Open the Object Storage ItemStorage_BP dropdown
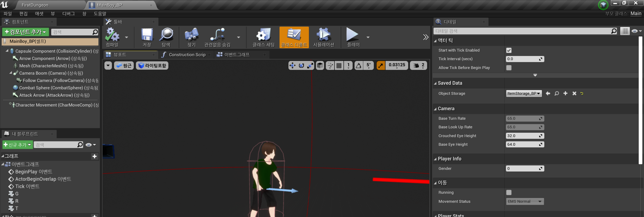The image size is (644, 217). [x=524, y=94]
